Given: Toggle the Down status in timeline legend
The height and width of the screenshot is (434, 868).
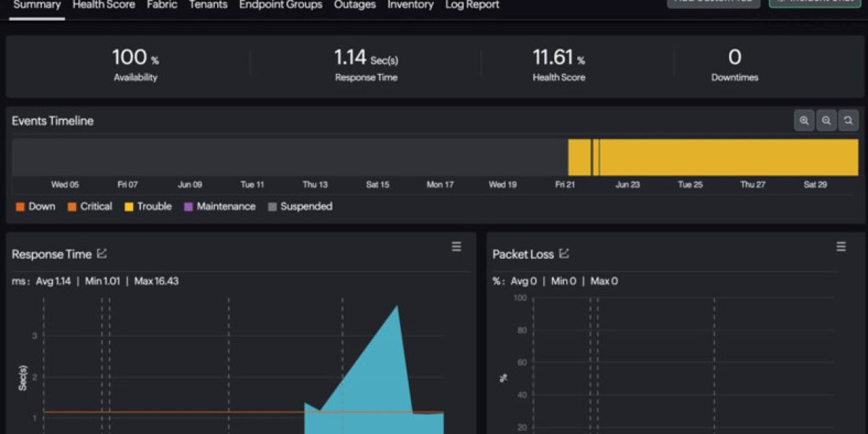Looking at the screenshot, I should [x=35, y=207].
